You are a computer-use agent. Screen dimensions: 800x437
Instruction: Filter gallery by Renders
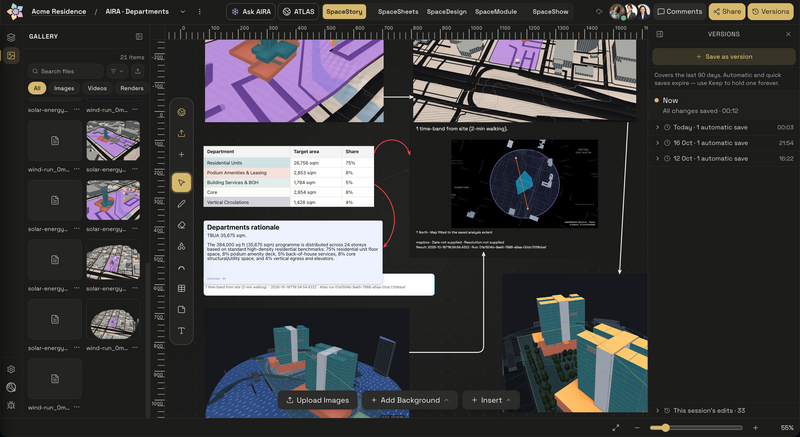pyautogui.click(x=132, y=88)
